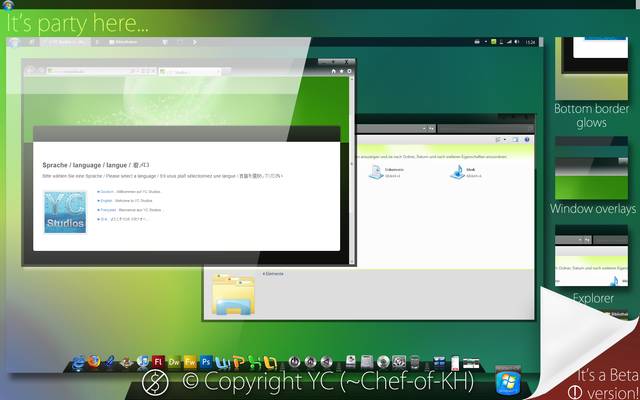640x400 pixels.
Task: Click the system tray clock
Action: point(530,43)
